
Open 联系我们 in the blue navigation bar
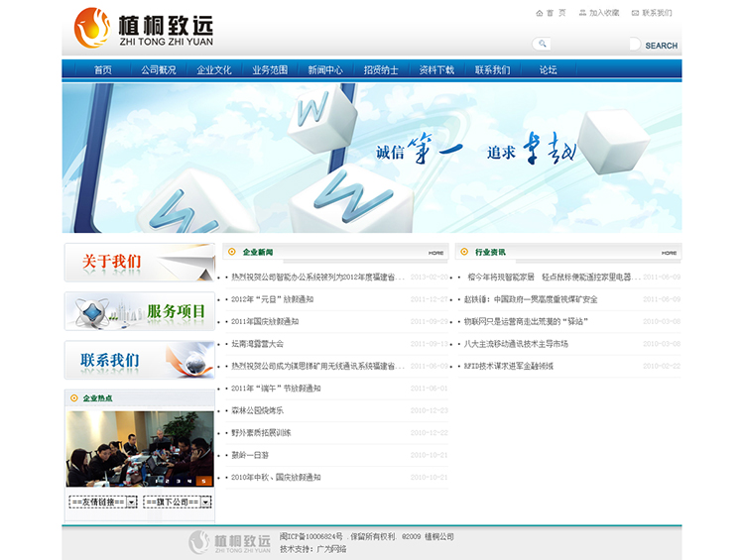pyautogui.click(x=493, y=70)
